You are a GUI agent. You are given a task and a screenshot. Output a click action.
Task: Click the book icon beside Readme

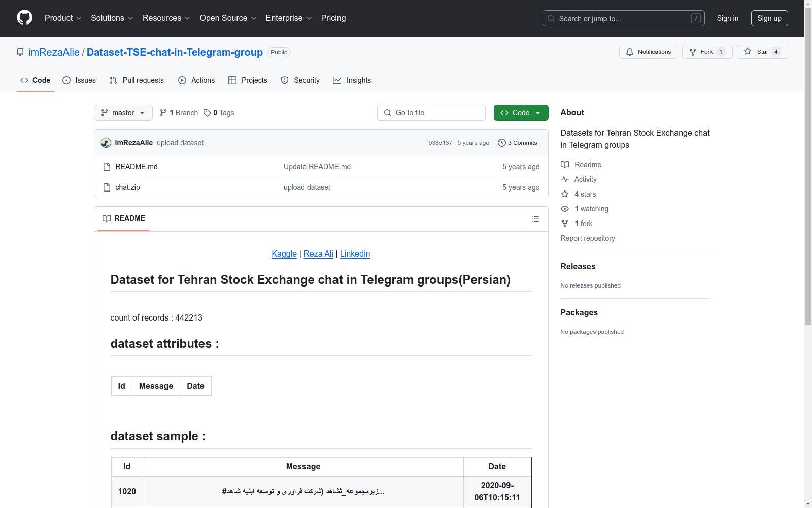click(565, 165)
